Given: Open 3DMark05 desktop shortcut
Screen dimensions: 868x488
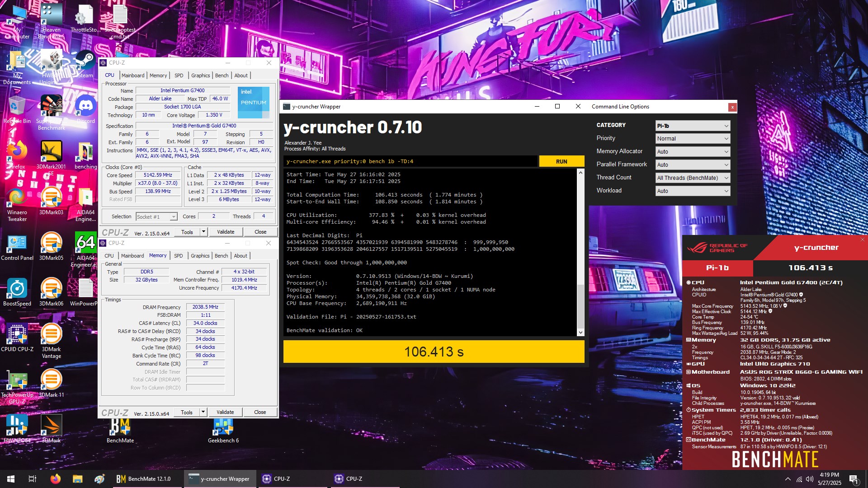Looking at the screenshot, I should 51,247.
